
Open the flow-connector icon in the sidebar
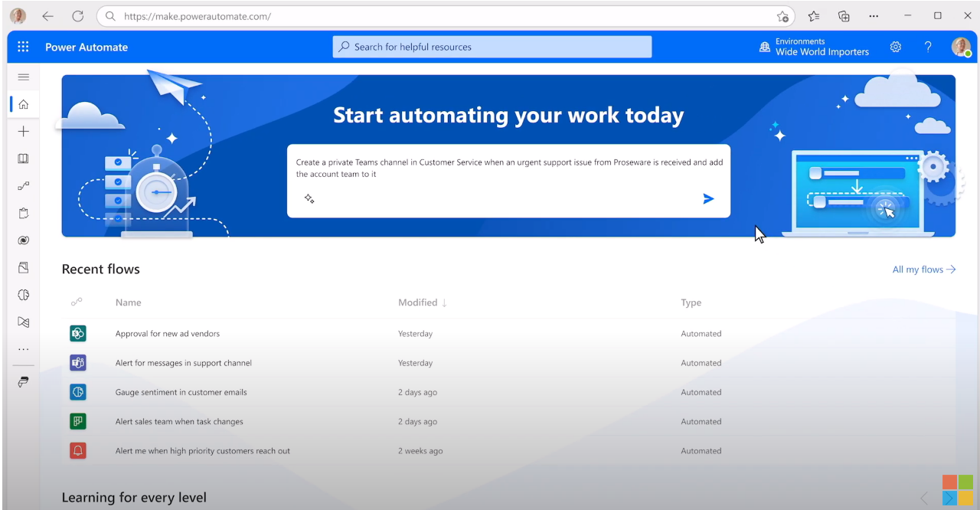click(x=23, y=186)
